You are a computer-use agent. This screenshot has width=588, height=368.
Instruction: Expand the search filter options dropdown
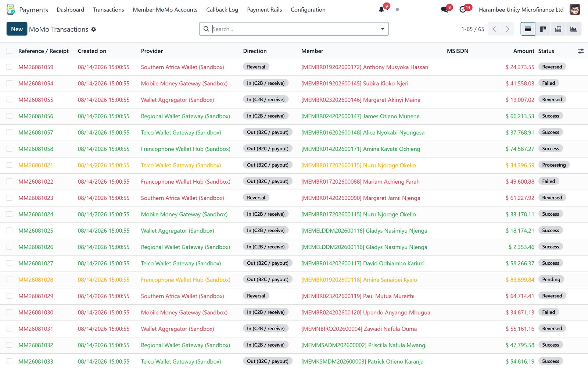[x=383, y=29]
